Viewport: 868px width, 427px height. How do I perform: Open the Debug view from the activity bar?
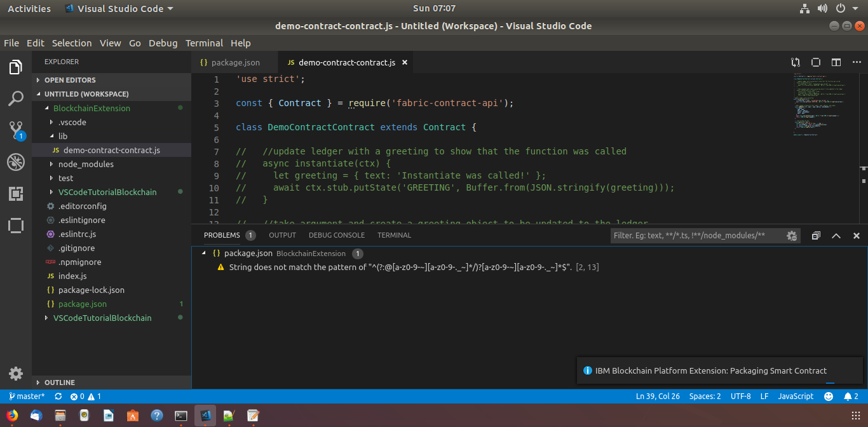pos(15,162)
